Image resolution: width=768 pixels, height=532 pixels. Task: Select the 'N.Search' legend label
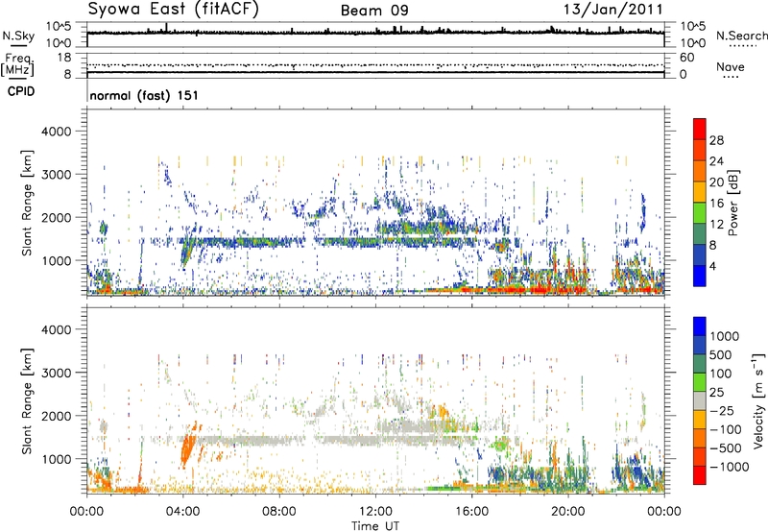(x=742, y=36)
